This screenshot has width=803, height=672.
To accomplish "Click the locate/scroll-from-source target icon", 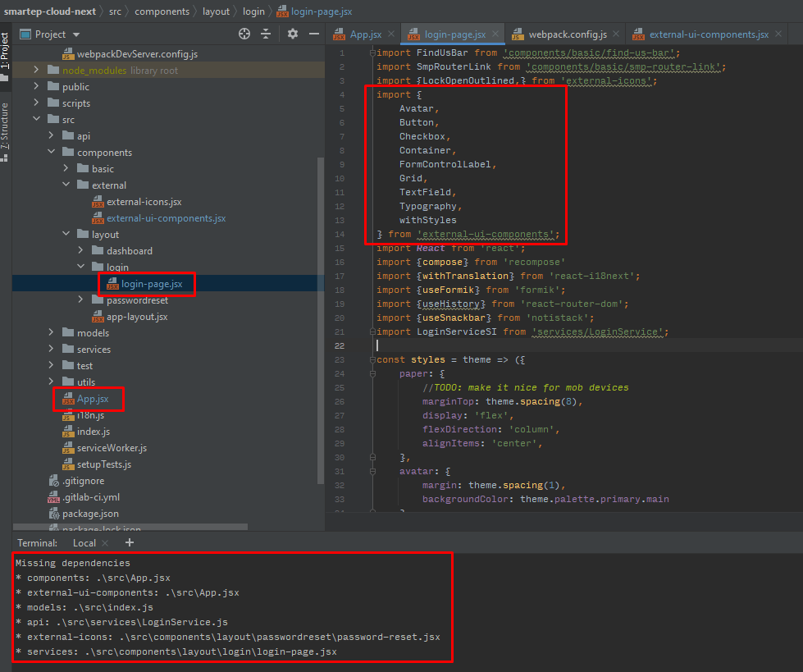I will pyautogui.click(x=244, y=34).
